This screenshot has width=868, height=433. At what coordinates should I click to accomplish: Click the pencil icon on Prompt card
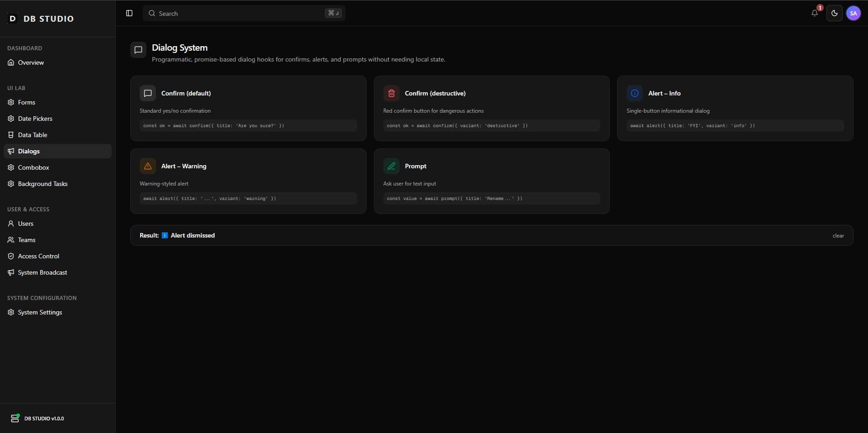(x=391, y=166)
